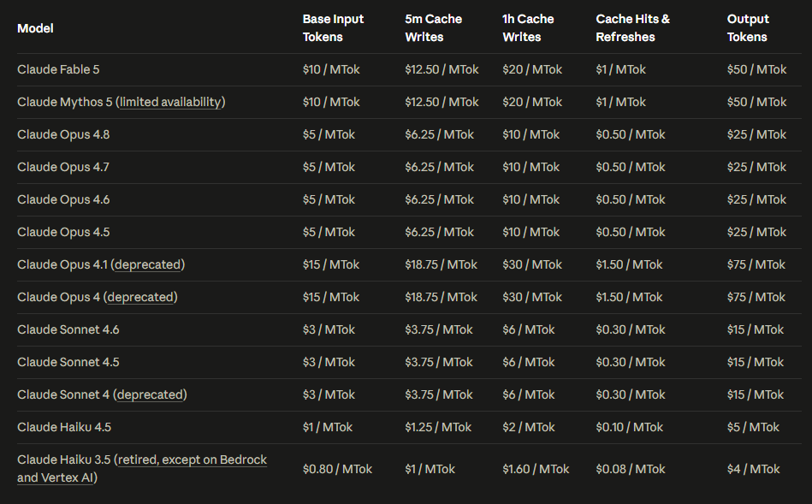Viewport: 812px width, 504px height.
Task: Click Claude Haiku 3.5 1h cache '$1.60 / MTok'
Action: [536, 469]
